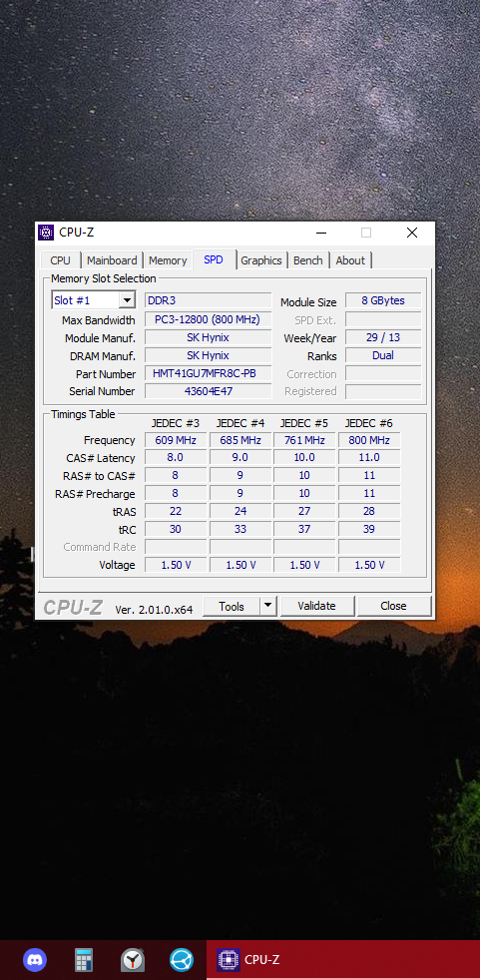
Task: Click the Validate button
Action: click(317, 606)
